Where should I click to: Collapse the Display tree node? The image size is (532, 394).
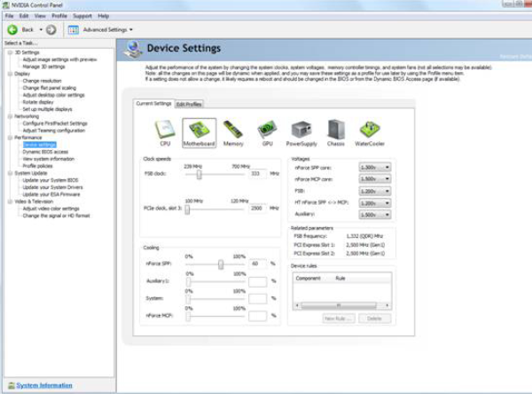10,74
